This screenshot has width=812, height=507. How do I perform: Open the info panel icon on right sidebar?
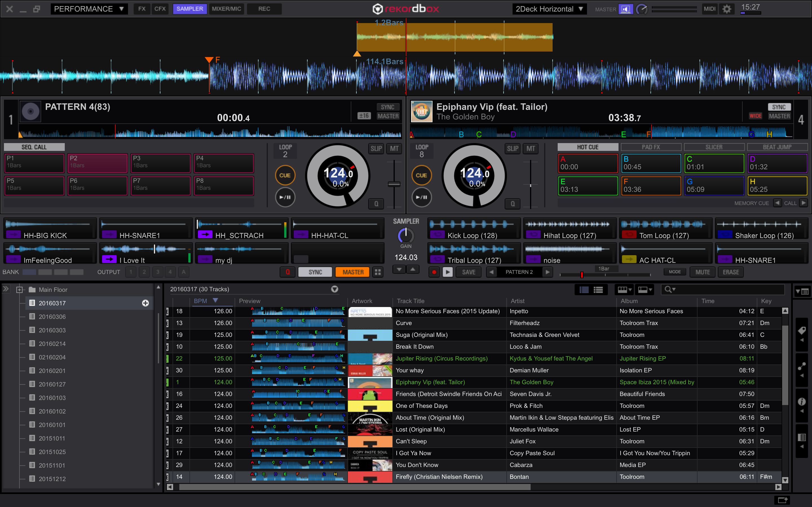(x=802, y=402)
